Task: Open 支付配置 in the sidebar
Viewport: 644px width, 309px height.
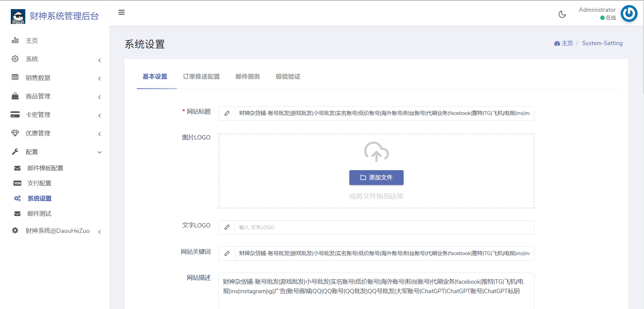Action: point(39,183)
